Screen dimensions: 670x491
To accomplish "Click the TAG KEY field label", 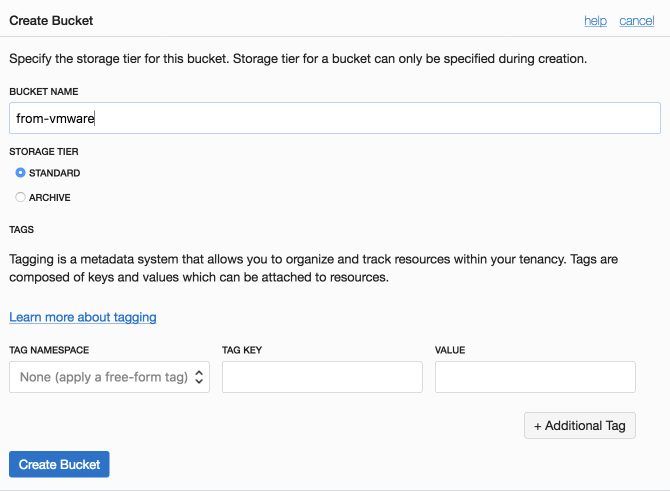I will pos(242,350).
